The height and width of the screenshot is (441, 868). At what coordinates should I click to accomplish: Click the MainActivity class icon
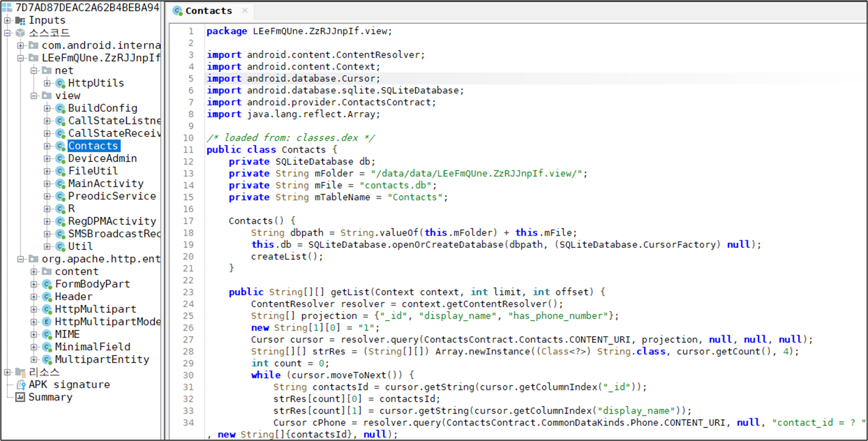coord(60,184)
